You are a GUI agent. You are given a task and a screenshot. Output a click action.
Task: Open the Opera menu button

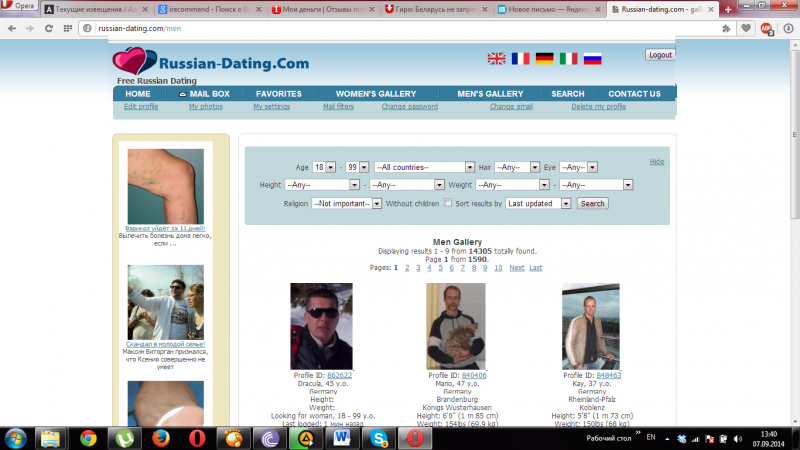(x=19, y=6)
